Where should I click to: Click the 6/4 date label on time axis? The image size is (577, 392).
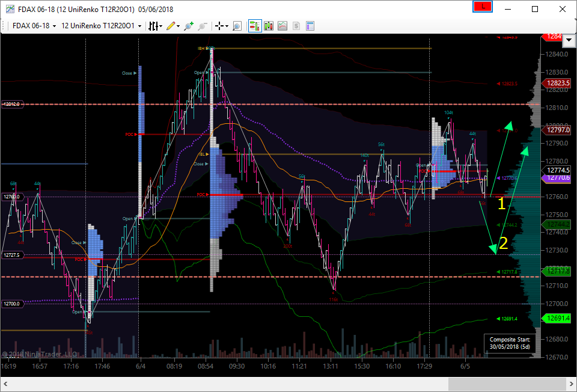(x=141, y=366)
